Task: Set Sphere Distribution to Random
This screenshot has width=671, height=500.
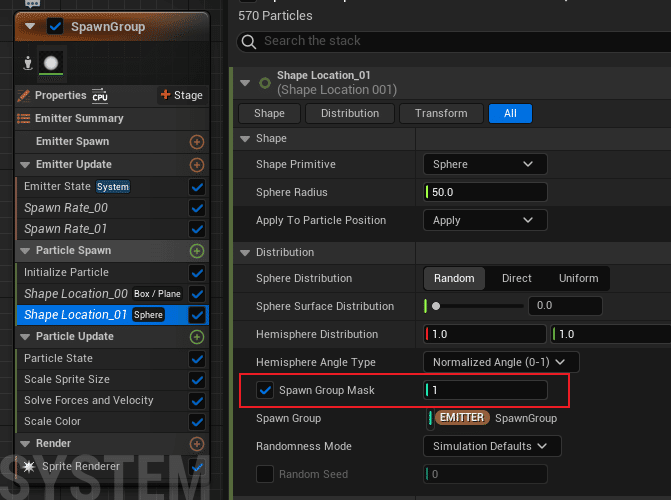Action: tap(454, 278)
